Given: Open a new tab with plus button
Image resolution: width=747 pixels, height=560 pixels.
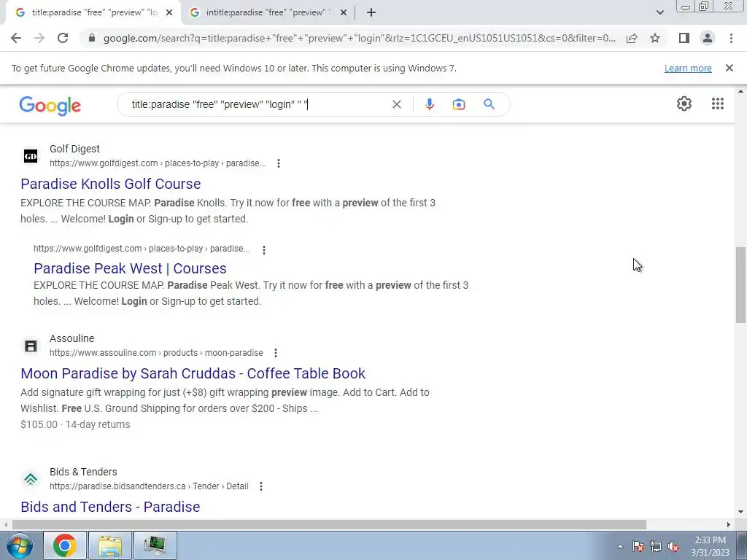Looking at the screenshot, I should [x=371, y=12].
